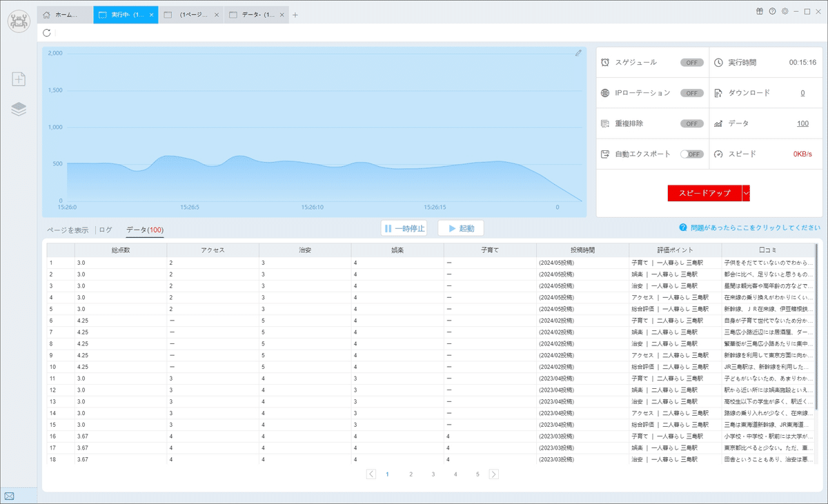Screen dimensions: 828x504
Task: Open the ページを表示 sub-tab
Action: pyautogui.click(x=68, y=230)
